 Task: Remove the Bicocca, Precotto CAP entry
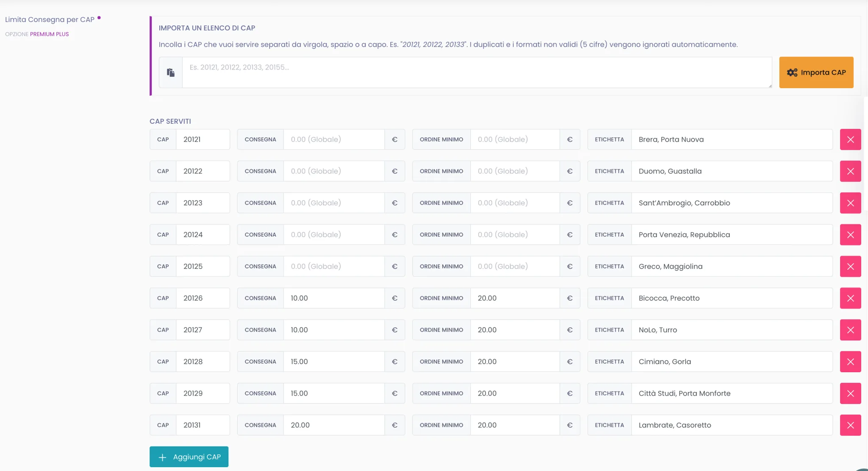pos(850,298)
